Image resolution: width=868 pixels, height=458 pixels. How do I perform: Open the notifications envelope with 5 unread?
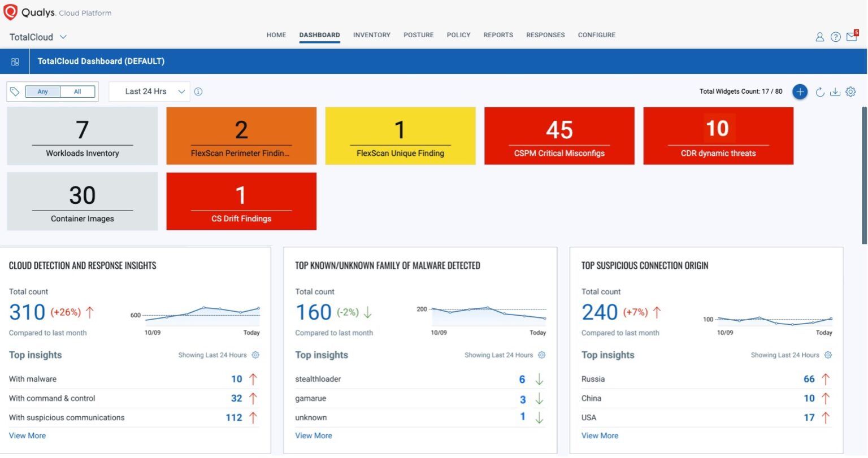click(x=852, y=36)
